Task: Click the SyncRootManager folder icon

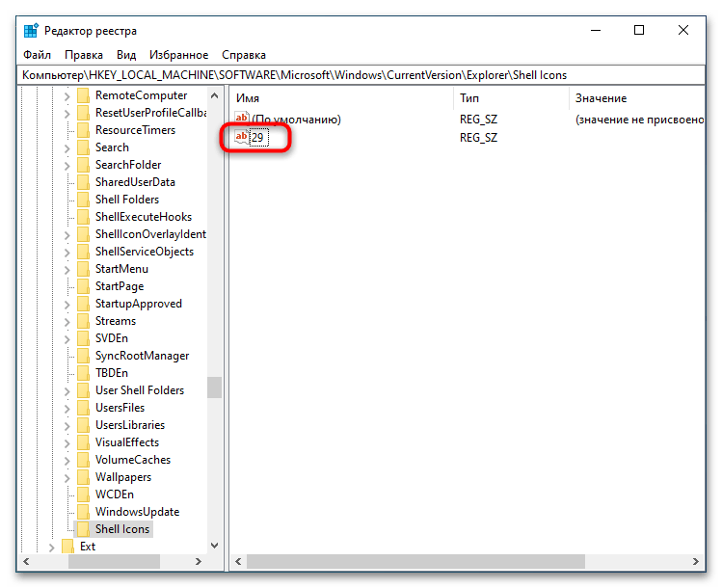Action: tap(83, 356)
